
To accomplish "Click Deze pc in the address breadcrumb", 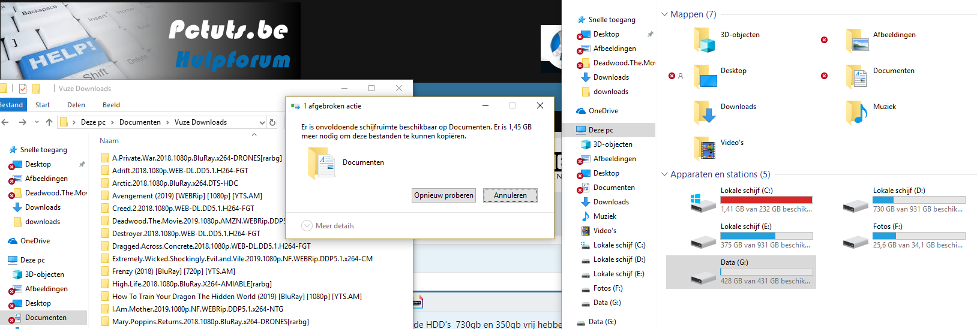I will [93, 122].
